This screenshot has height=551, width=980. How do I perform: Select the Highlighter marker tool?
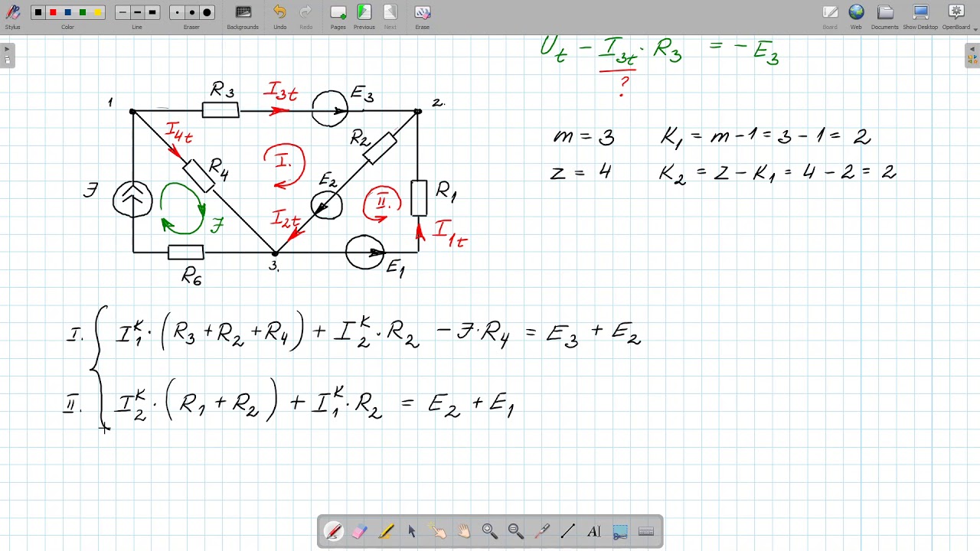tap(386, 531)
